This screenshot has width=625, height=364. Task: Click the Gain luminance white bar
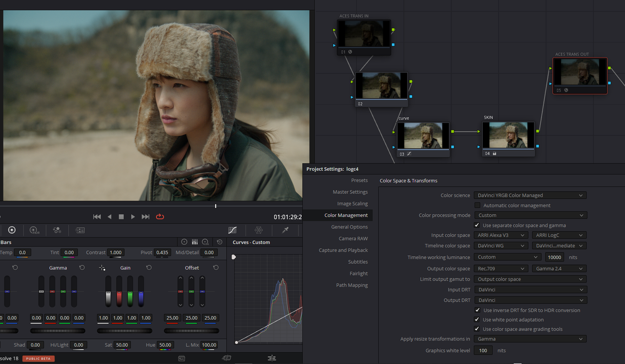coord(108,291)
